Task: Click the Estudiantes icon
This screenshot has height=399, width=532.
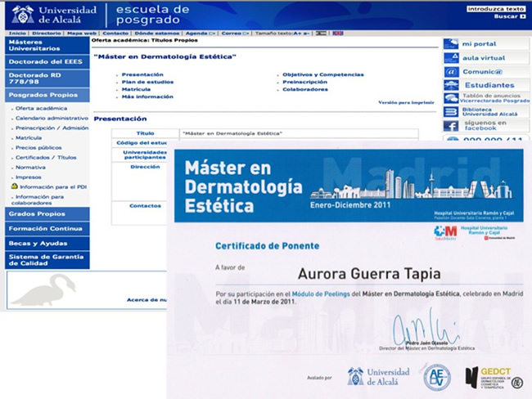Action: pos(451,85)
